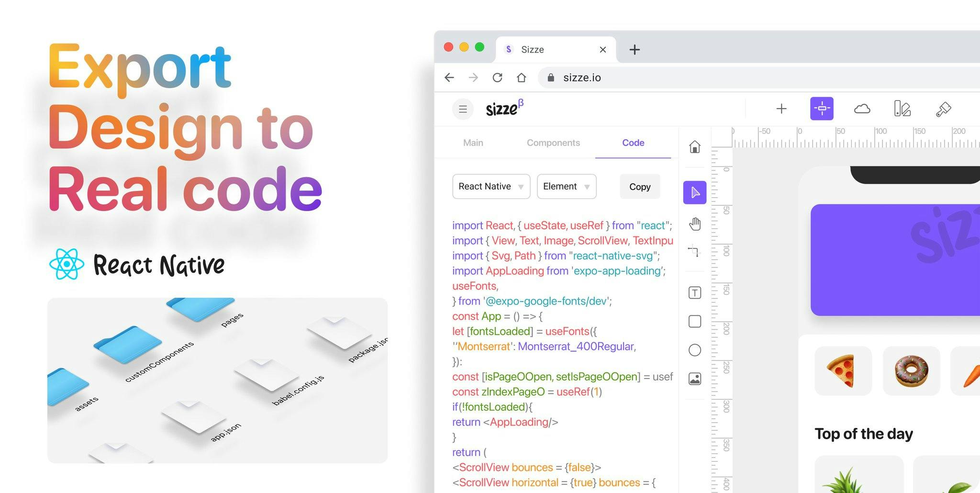The width and height of the screenshot is (980, 493).
Task: Open the Element scope dropdown
Action: 567,186
